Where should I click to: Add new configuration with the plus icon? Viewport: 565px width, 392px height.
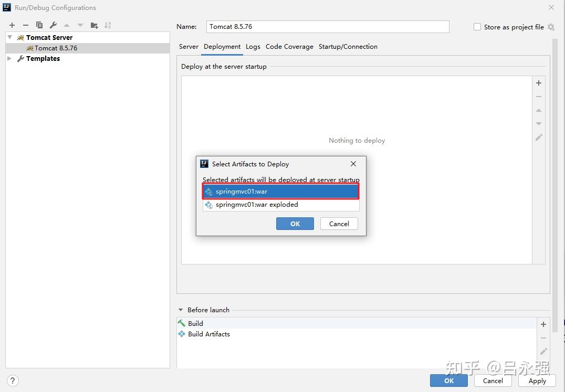point(12,25)
